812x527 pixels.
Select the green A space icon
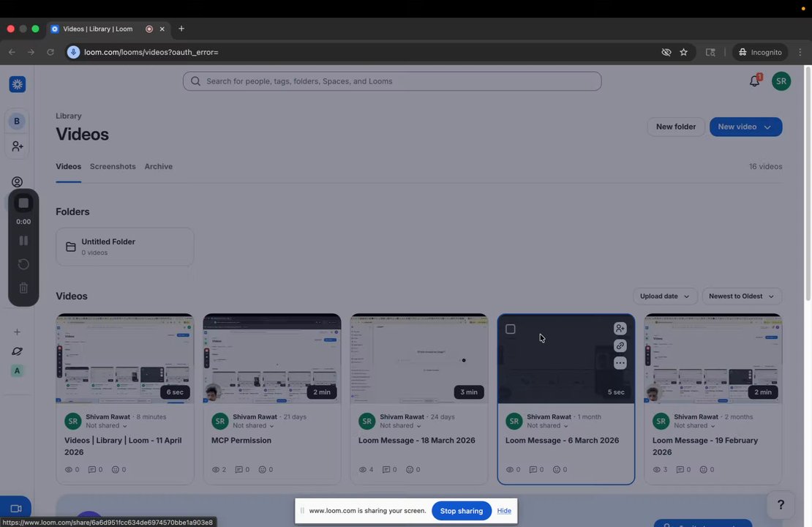pyautogui.click(x=17, y=370)
